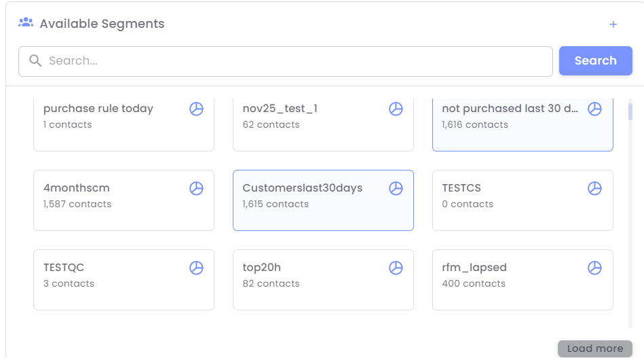Select the rfm_lapsed segment name
644x358 pixels.
pos(474,268)
